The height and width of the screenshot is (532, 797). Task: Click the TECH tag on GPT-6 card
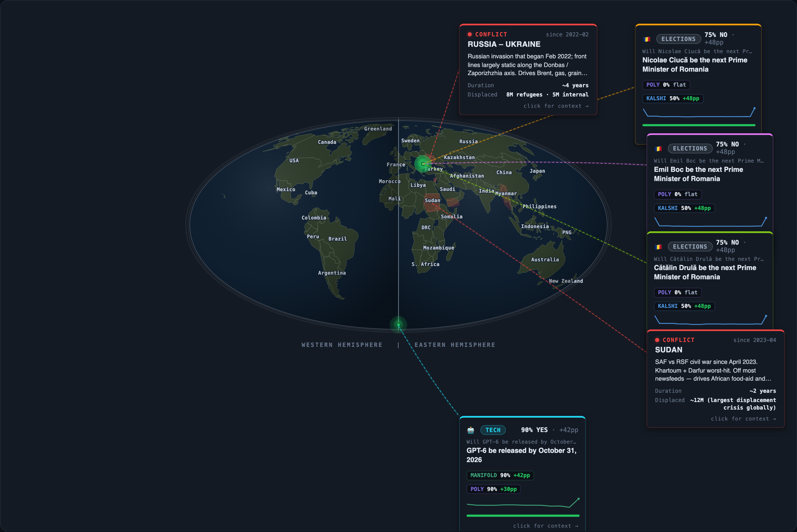pyautogui.click(x=493, y=430)
